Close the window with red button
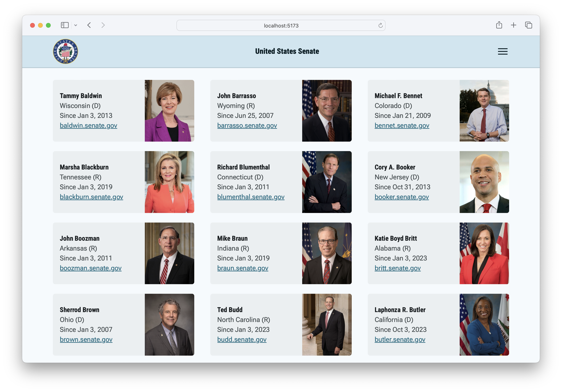This screenshot has height=392, width=562. [x=32, y=25]
